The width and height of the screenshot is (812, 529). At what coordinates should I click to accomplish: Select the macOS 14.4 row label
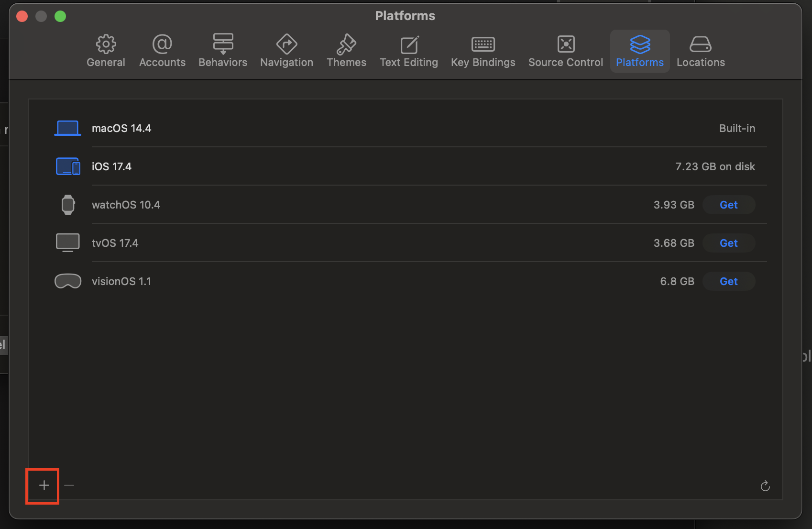coord(121,128)
